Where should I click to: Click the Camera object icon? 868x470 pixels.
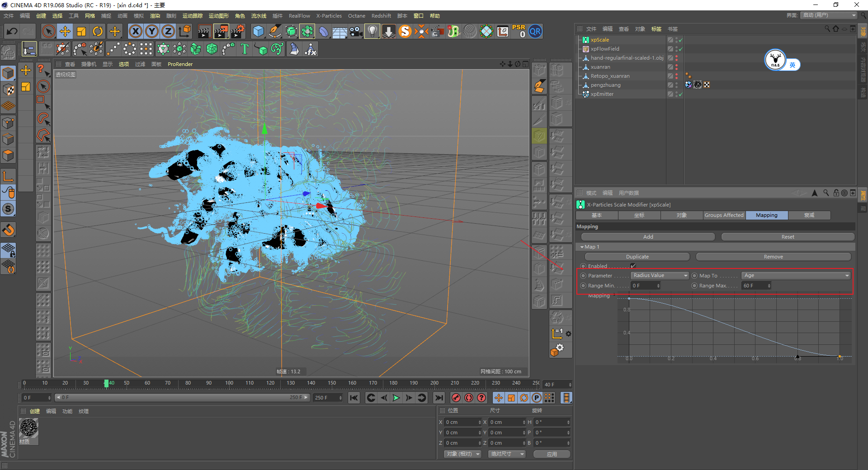[356, 31]
